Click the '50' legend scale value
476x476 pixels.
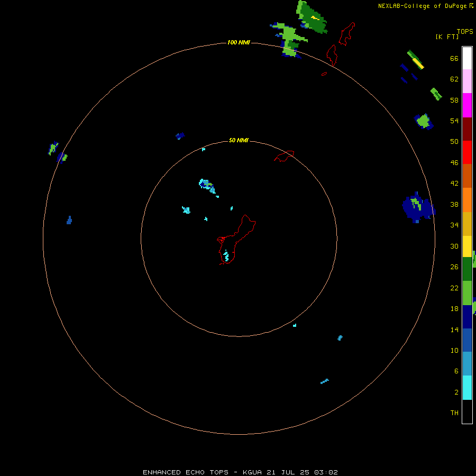coord(454,141)
